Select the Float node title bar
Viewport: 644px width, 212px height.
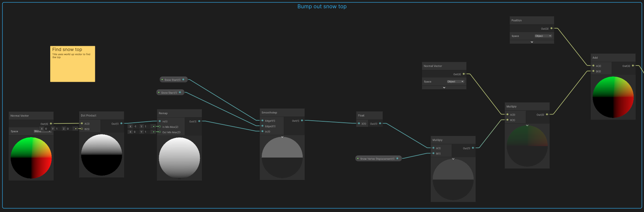coord(369,115)
